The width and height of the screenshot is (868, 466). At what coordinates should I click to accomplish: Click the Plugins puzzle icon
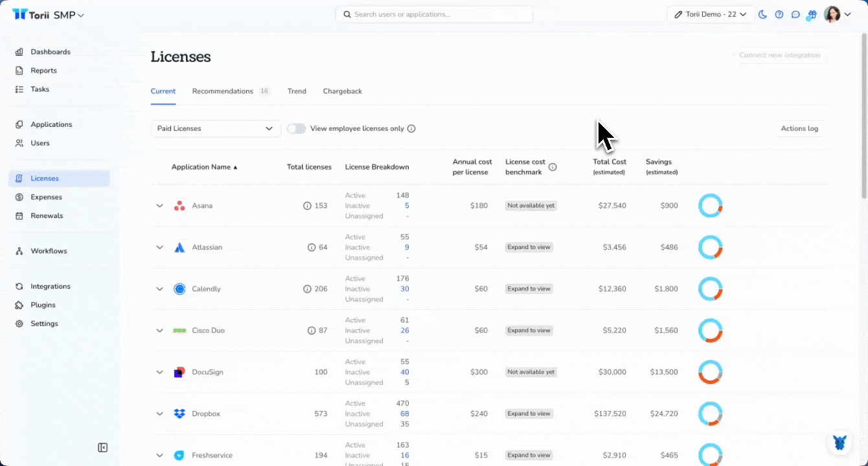point(19,305)
